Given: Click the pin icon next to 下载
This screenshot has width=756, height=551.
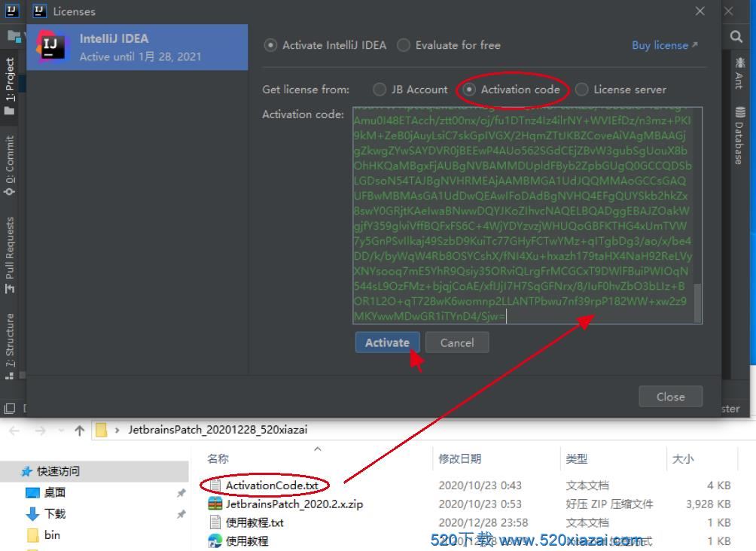Looking at the screenshot, I should pyautogui.click(x=181, y=514).
